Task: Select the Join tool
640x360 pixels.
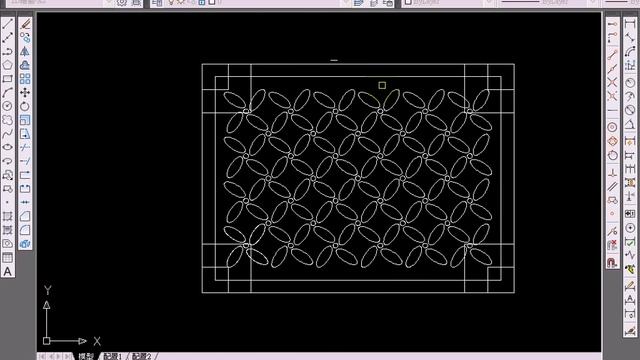Action: 25,202
